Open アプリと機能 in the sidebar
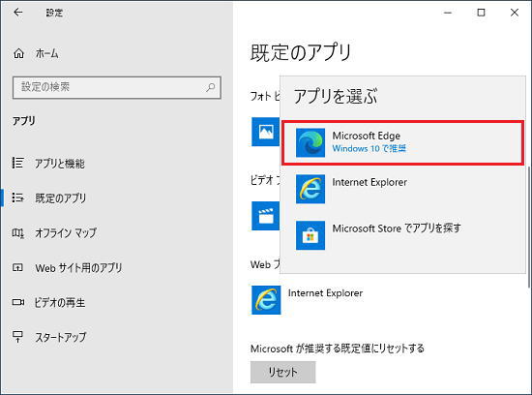Image resolution: width=532 pixels, height=395 pixels. [48, 164]
